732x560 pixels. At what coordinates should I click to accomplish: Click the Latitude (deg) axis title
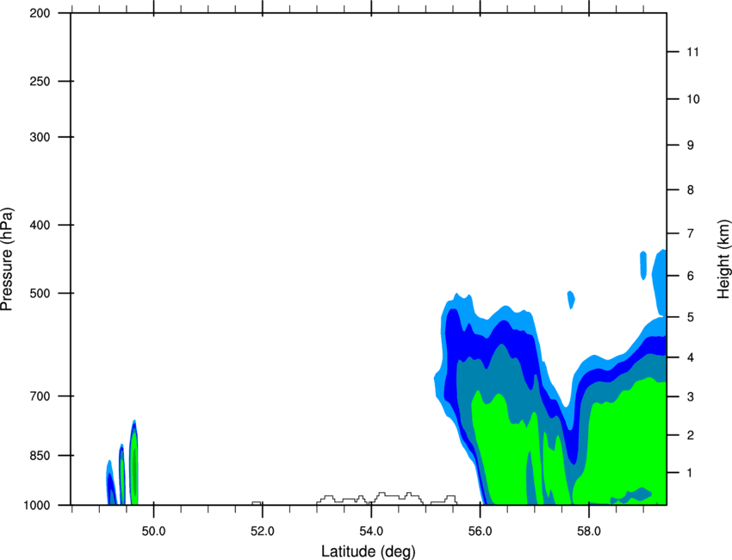368,551
